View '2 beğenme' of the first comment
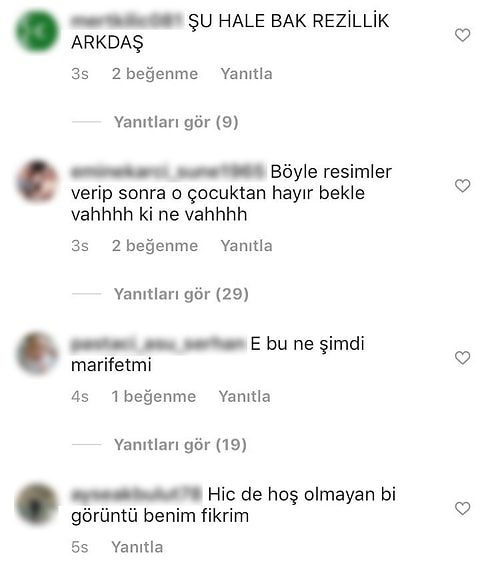The height and width of the screenshot is (561, 500). point(155,74)
